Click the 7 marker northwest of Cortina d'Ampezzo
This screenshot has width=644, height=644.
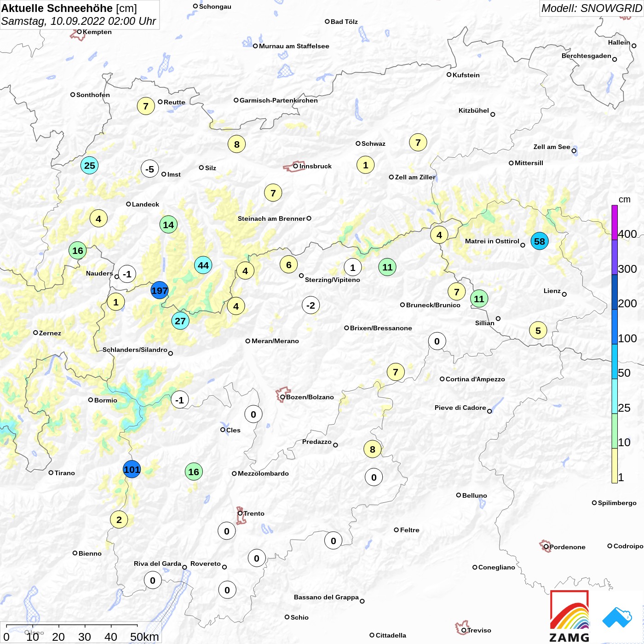click(x=396, y=372)
